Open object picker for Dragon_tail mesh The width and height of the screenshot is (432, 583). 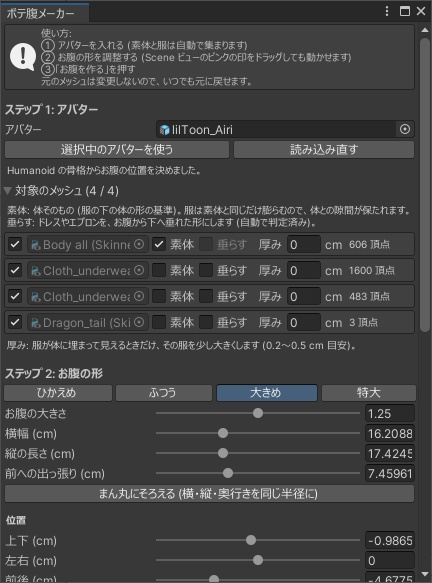139,322
